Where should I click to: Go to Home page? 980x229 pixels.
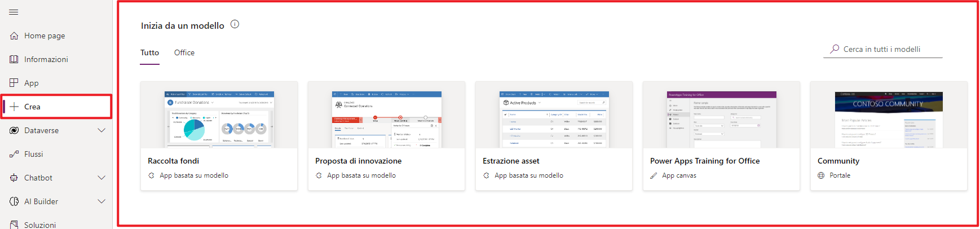coord(45,36)
